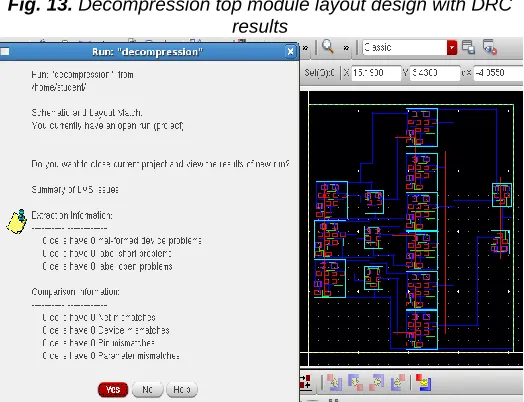Click the Help button in dialog
Screen dimensions: 524x402
182,389
